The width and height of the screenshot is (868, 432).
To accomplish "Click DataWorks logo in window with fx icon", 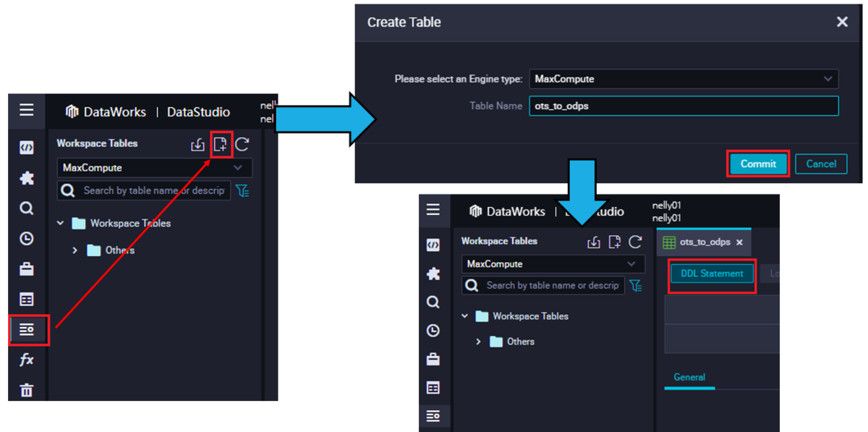I will [x=72, y=111].
